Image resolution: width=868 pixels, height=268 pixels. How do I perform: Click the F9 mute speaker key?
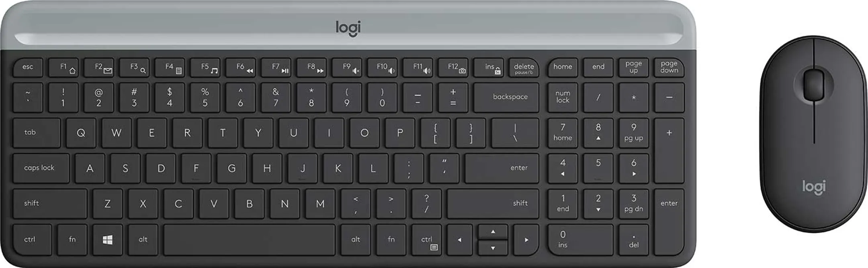click(x=347, y=67)
